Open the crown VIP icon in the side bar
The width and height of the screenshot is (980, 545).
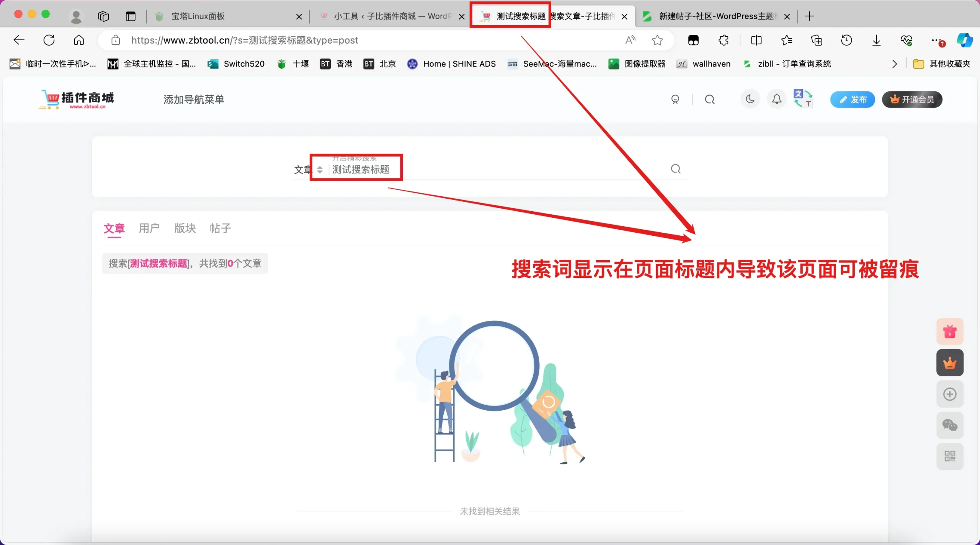tap(950, 363)
